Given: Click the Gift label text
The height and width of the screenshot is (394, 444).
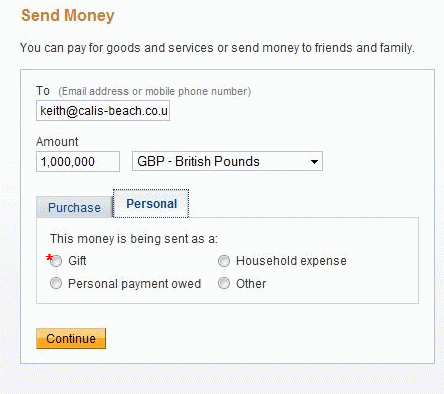Looking at the screenshot, I should (77, 261).
